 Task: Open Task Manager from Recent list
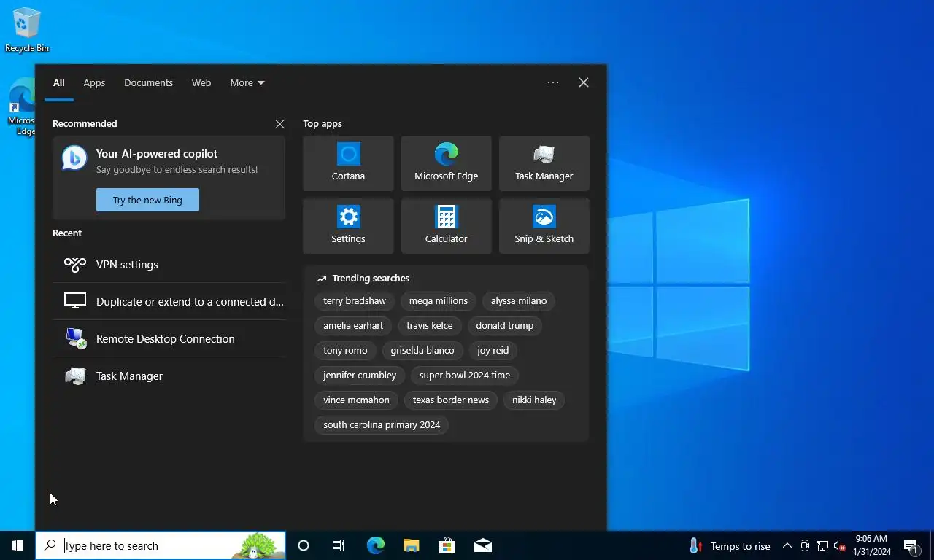coord(169,376)
